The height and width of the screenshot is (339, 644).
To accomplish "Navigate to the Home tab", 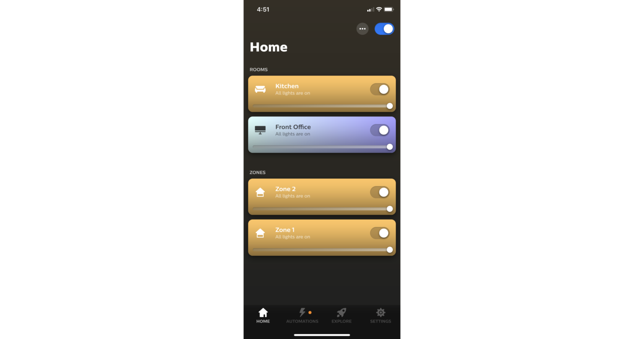I will click(x=263, y=316).
